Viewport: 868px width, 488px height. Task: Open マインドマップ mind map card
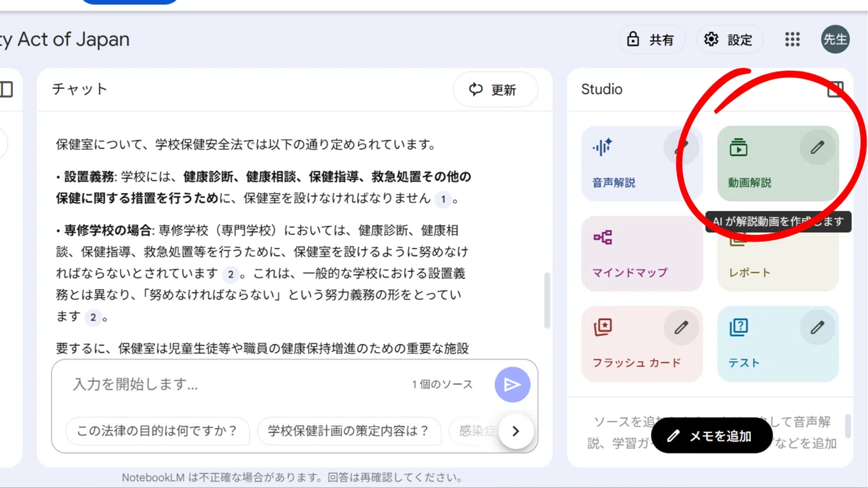[x=642, y=254]
